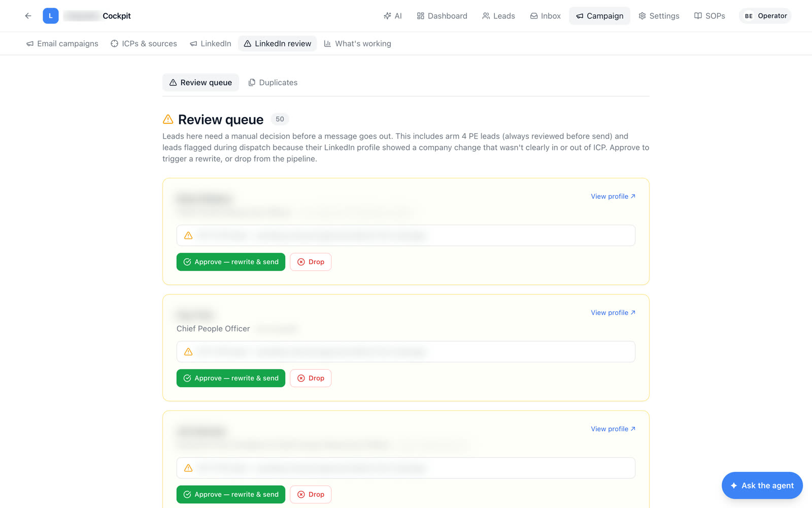
Task: Open the SOPs page
Action: point(709,16)
